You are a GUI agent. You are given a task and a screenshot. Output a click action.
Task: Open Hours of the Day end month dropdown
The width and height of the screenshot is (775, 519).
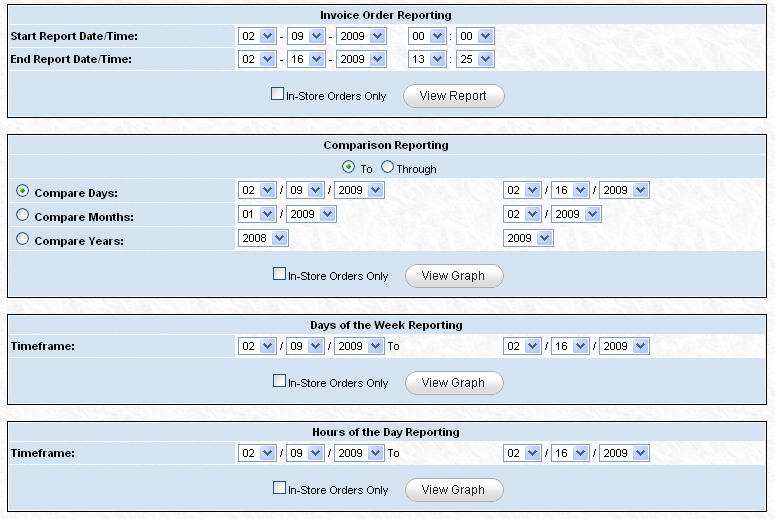coord(522,453)
